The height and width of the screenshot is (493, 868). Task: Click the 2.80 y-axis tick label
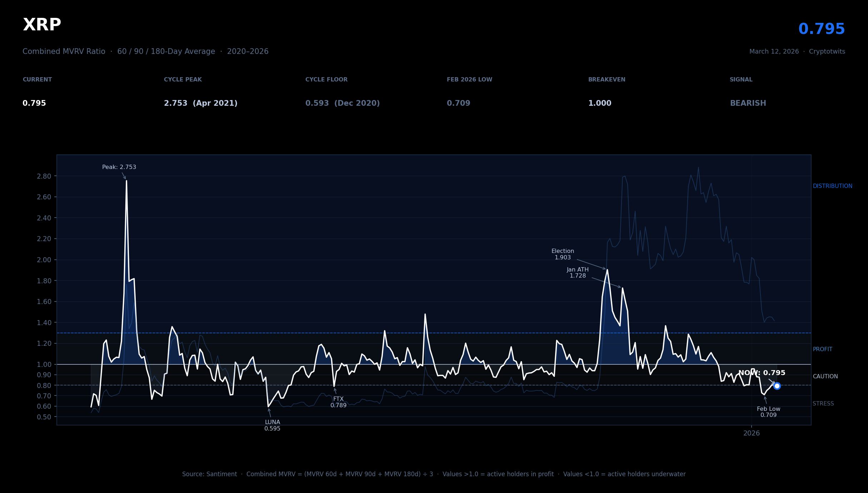pos(44,176)
